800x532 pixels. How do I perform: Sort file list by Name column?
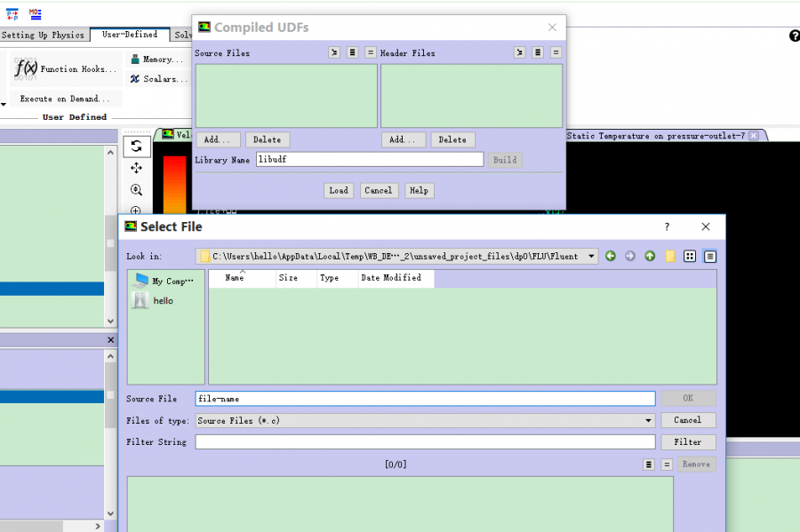243,278
